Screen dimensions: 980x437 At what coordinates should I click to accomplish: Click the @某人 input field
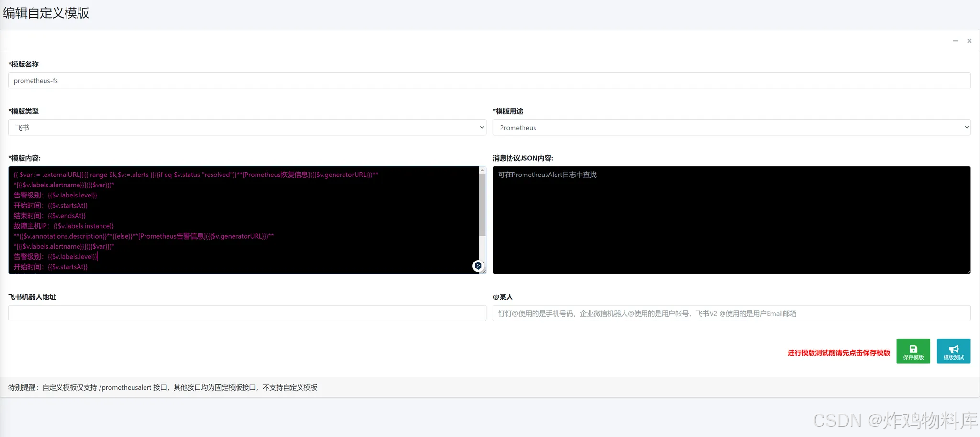(732, 313)
